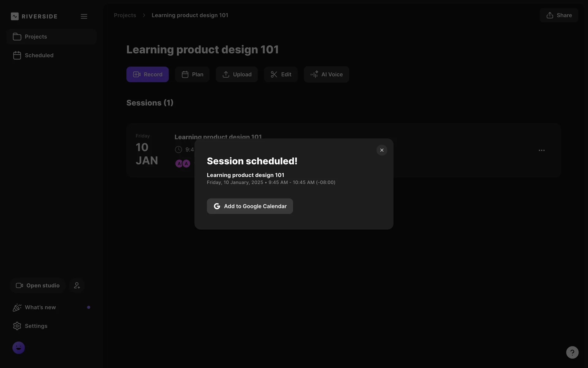Open AI Voice tool
Screen dimensions: 588x368
coord(326,75)
